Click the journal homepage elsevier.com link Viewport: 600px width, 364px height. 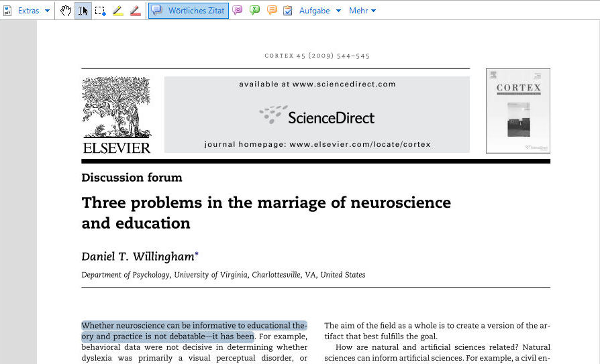(360, 144)
